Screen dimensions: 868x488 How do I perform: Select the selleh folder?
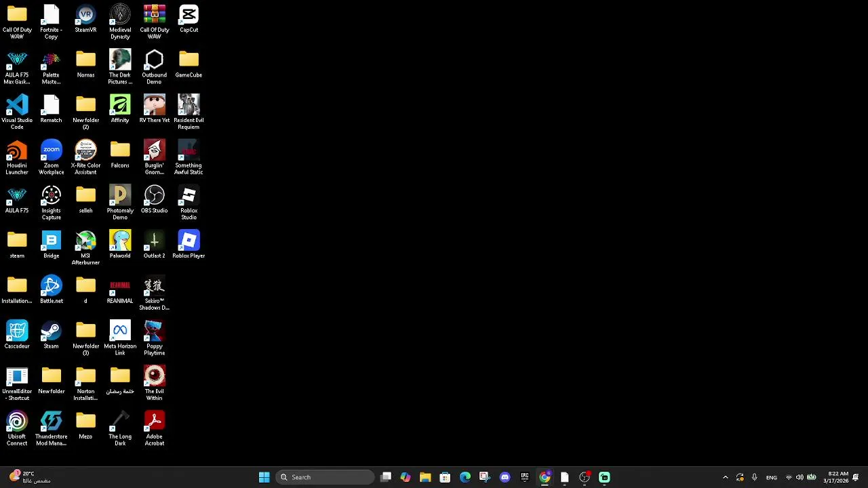point(85,200)
